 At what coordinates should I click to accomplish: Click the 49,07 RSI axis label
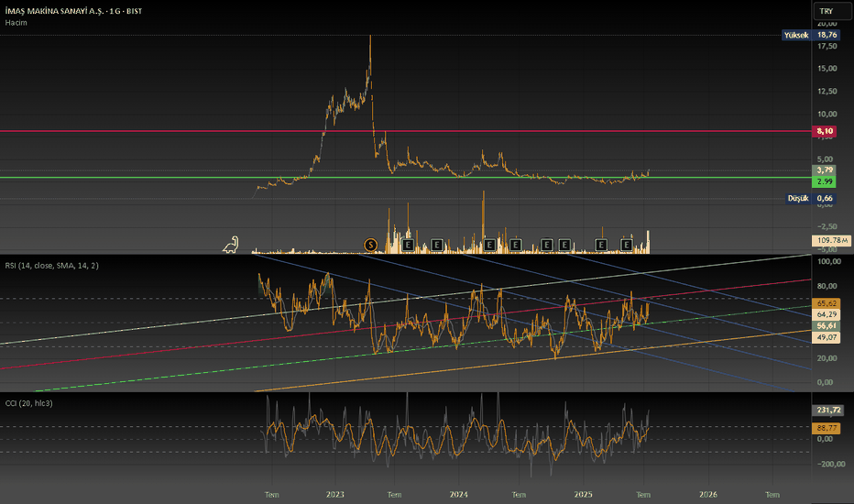pos(827,337)
